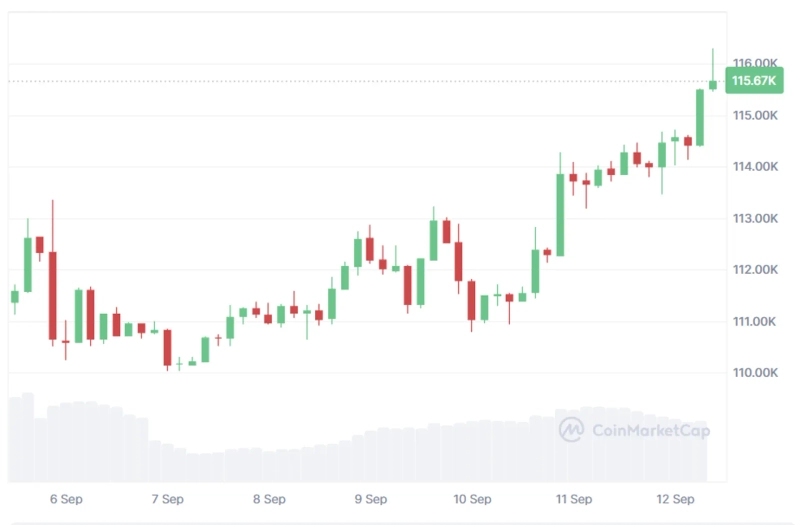
Task: Click the 113.00K price axis label
Action: pyautogui.click(x=755, y=219)
